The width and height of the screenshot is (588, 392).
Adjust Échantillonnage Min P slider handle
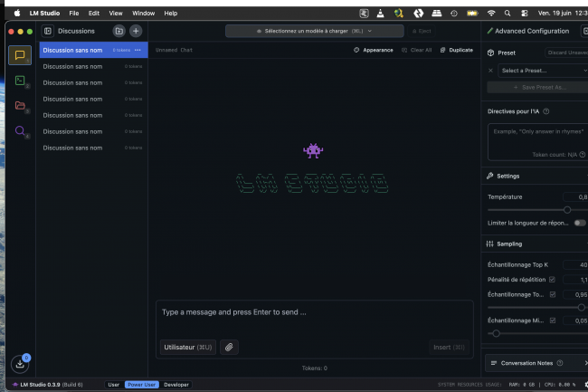tap(496, 333)
